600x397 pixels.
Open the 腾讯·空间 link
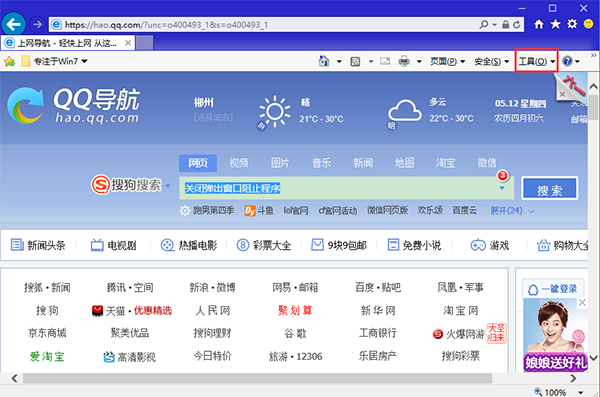130,287
